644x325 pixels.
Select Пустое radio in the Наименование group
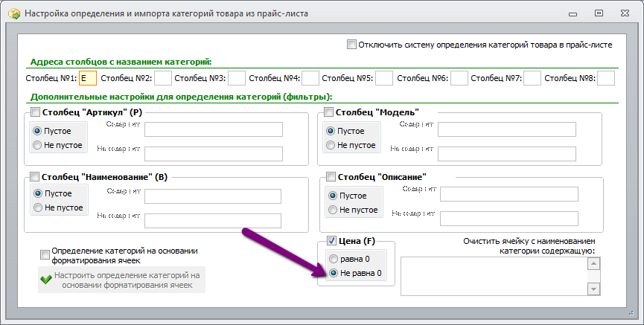point(38,193)
